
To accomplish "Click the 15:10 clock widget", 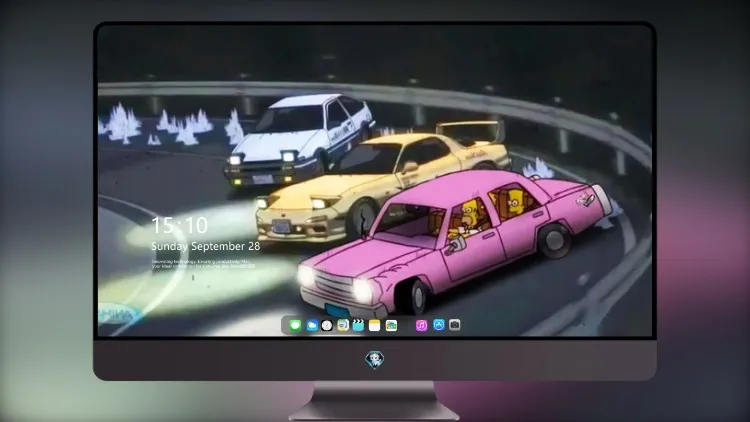I will point(179,225).
